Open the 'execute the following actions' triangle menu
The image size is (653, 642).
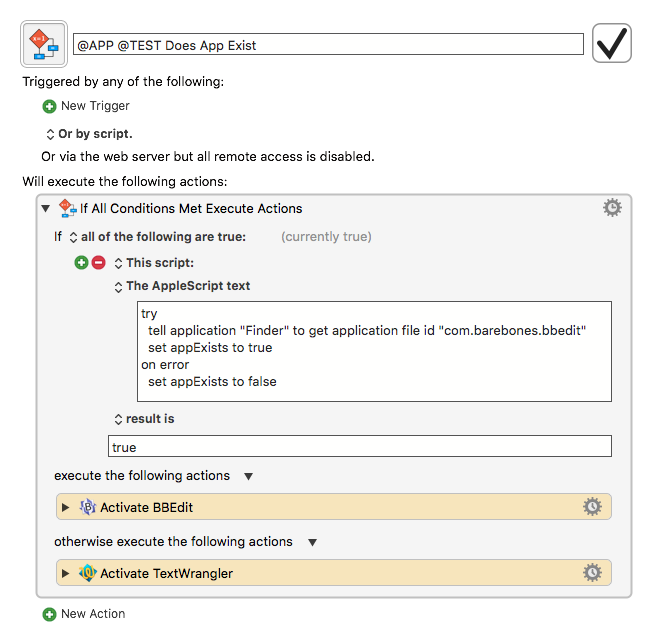248,476
